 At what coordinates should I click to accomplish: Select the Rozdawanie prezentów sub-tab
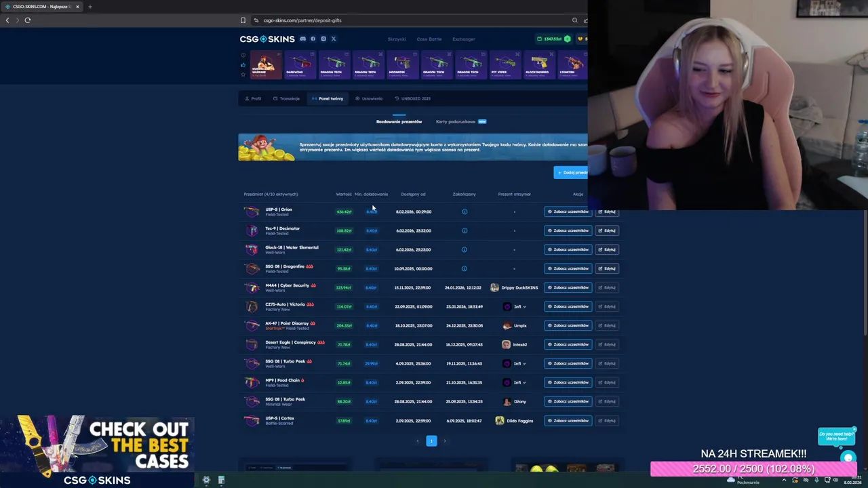(x=399, y=121)
